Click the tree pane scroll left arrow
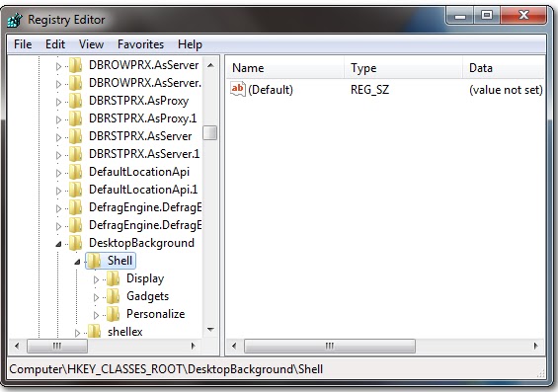The image size is (558, 392). click(x=17, y=346)
